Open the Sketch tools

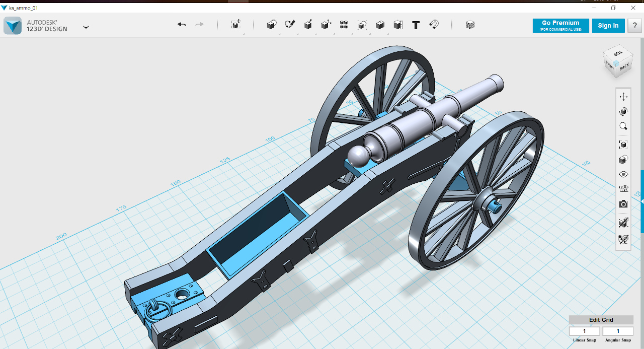click(x=290, y=25)
